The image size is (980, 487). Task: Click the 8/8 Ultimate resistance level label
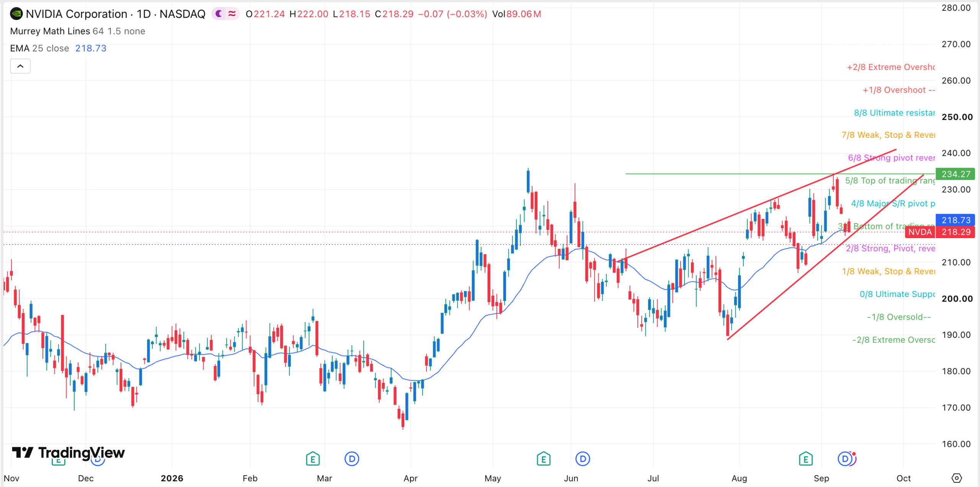(x=894, y=113)
